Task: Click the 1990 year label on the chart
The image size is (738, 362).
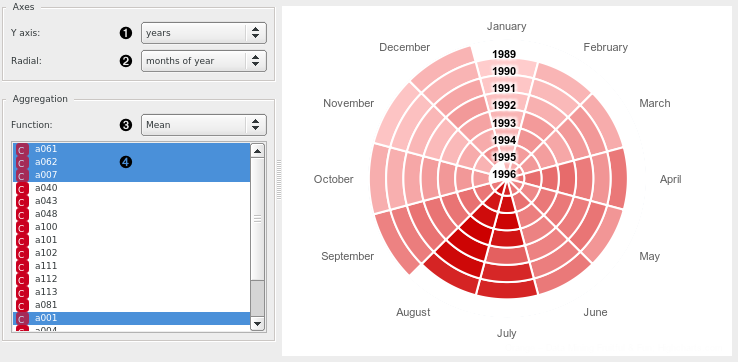Action: [504, 71]
